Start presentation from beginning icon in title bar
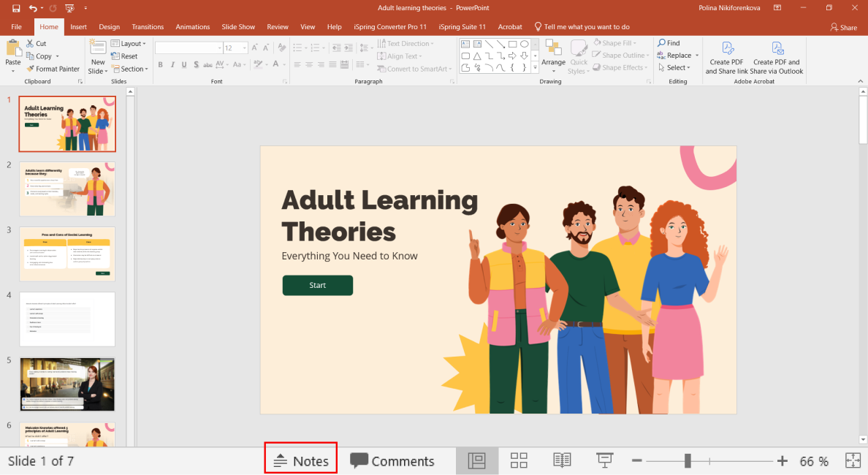 click(x=69, y=8)
